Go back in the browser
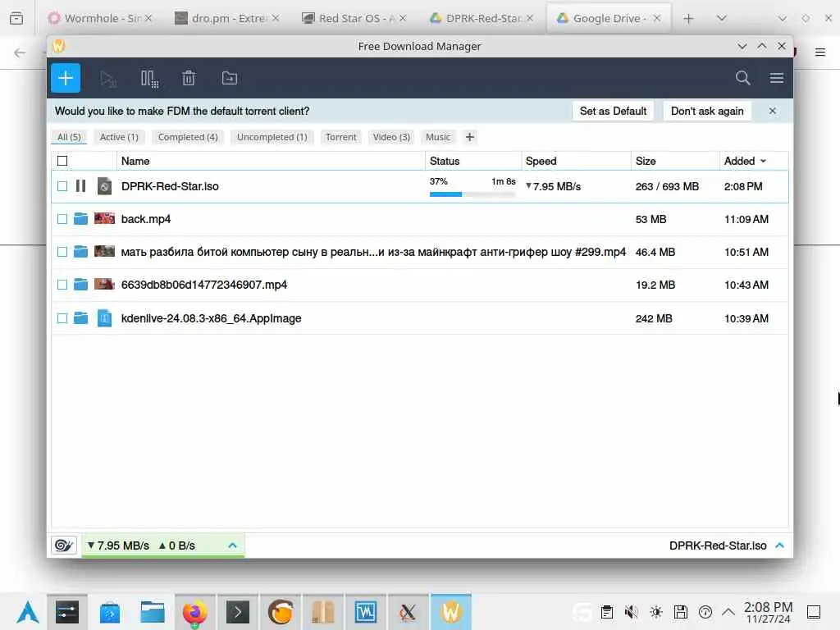This screenshot has width=840, height=630. click(x=20, y=52)
